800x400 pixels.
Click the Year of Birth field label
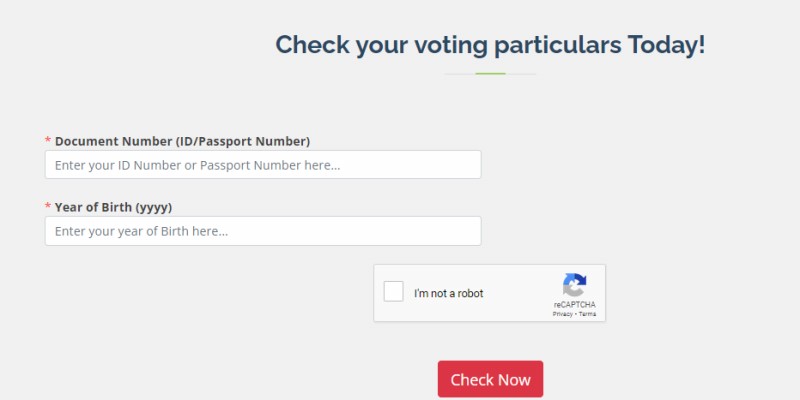click(113, 208)
